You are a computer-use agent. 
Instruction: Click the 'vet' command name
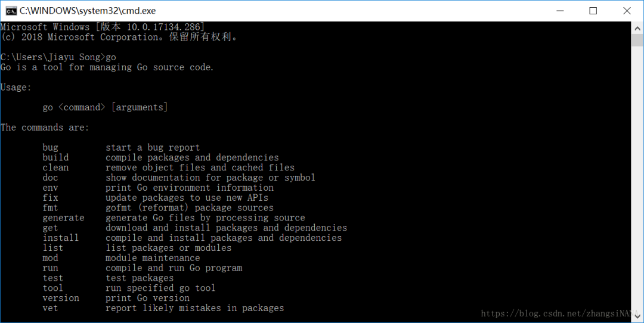pos(51,308)
